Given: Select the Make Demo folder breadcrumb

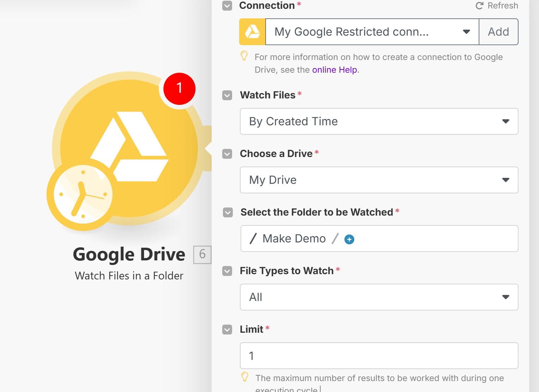Looking at the screenshot, I should click(x=293, y=238).
